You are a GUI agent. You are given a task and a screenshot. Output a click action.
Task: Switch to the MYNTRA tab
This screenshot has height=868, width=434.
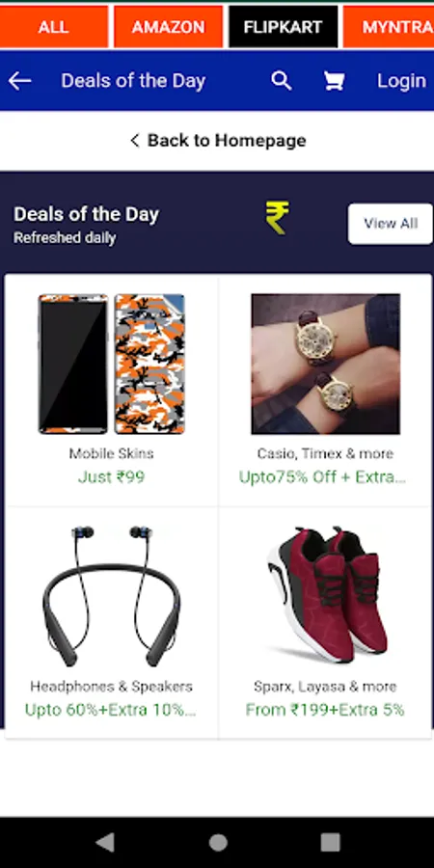tap(389, 27)
